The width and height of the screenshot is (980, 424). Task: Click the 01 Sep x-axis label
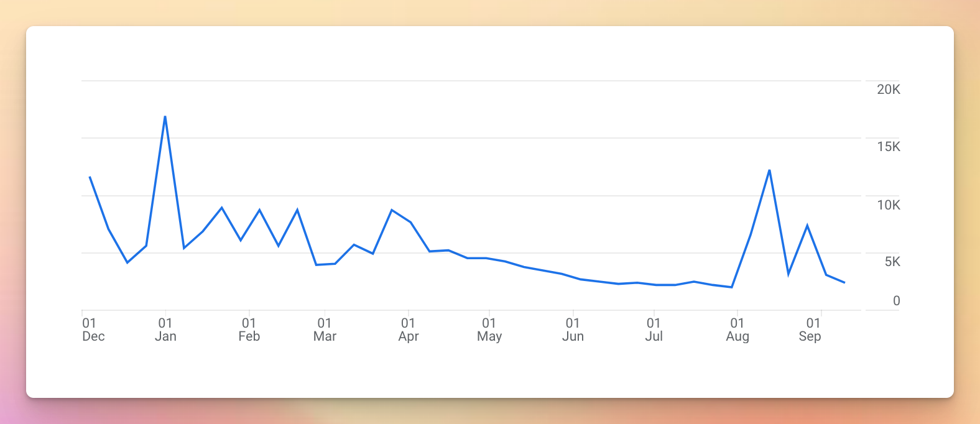[x=810, y=330]
